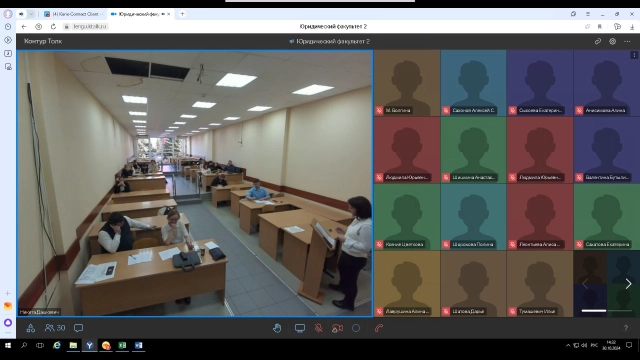Open options on the top-right participant tile
Viewport: 640px width, 360px height.
tap(634, 55)
